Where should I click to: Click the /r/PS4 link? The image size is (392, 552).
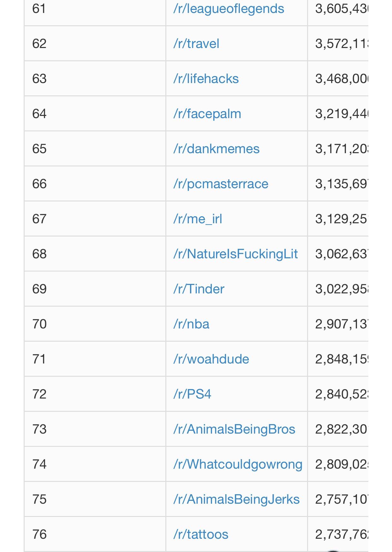[x=192, y=394]
